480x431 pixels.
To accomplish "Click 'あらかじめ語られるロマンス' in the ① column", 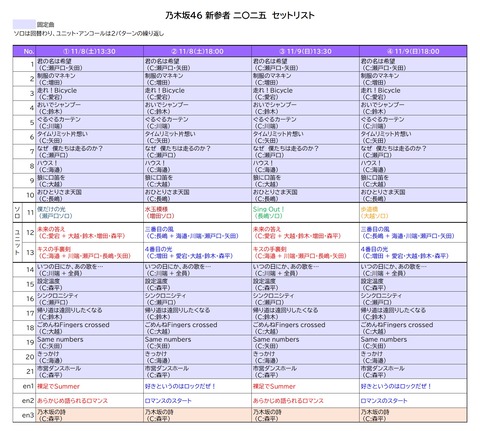I will pyautogui.click(x=72, y=401).
